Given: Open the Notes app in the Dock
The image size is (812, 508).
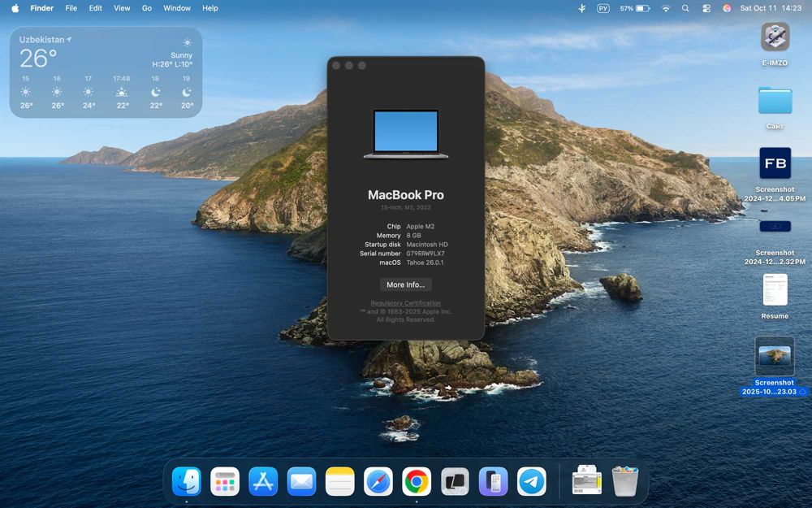Looking at the screenshot, I should pyautogui.click(x=339, y=481).
